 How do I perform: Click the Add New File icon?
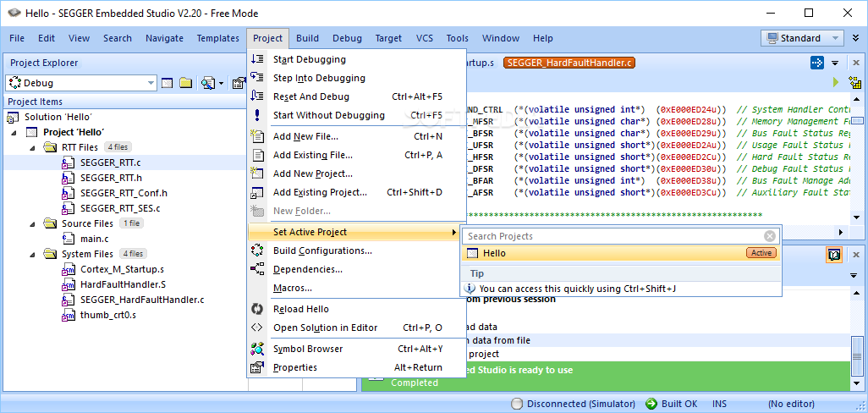pyautogui.click(x=257, y=136)
